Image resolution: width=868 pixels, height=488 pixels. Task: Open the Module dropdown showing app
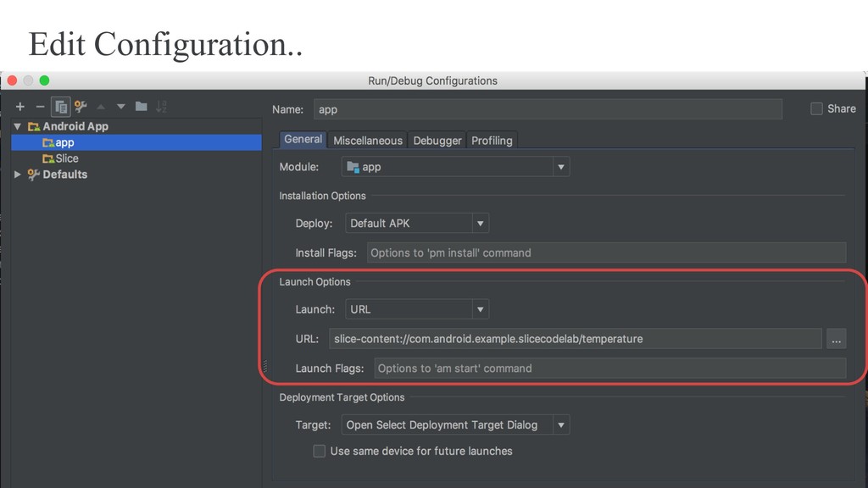[x=455, y=167]
